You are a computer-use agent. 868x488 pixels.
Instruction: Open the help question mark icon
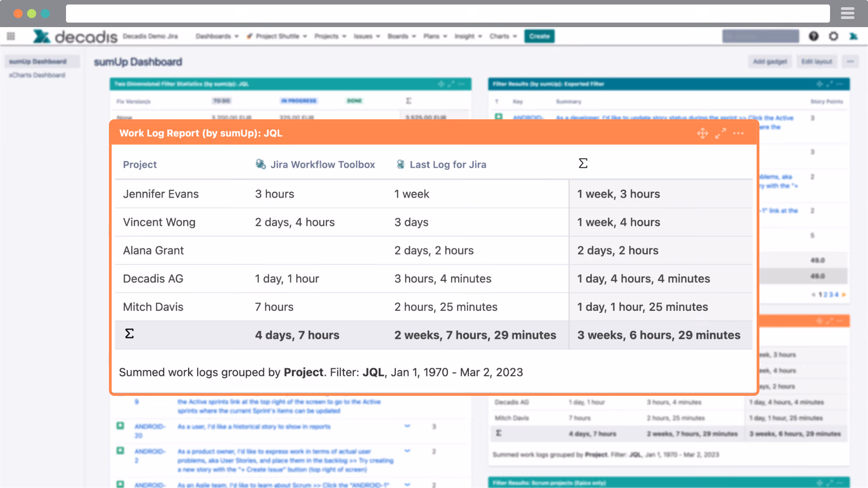coord(814,36)
